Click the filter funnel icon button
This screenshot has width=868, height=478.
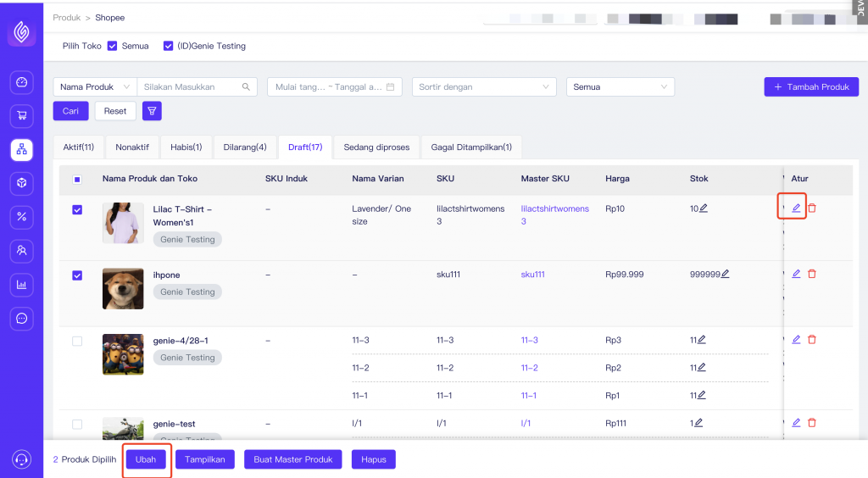pos(152,111)
